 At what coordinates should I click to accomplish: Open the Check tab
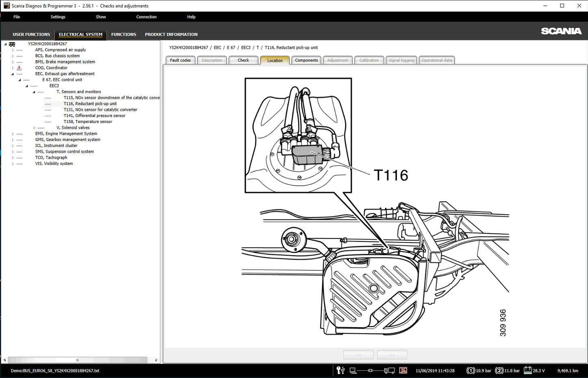click(243, 60)
